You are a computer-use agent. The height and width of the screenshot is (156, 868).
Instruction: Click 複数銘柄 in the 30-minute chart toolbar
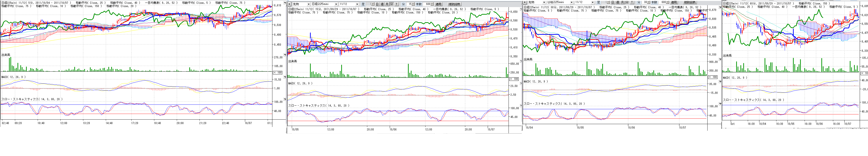[x=690, y=2]
